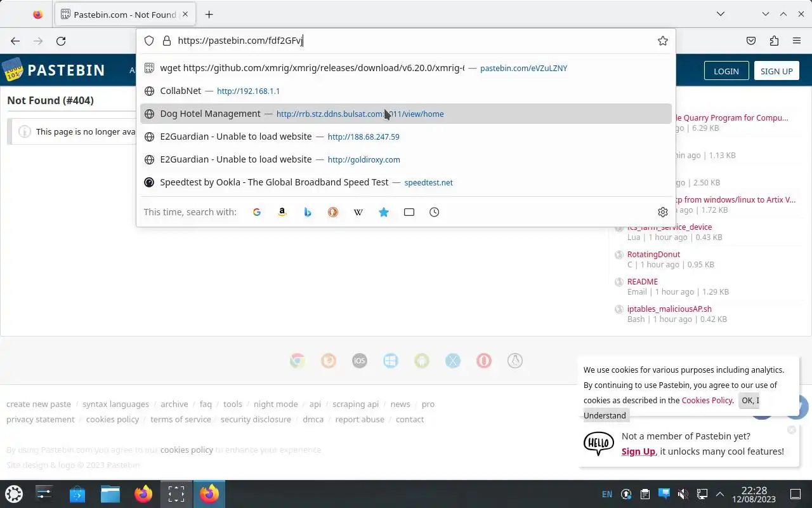Open the RotatingDonut paste
Screen dimensions: 812x508
point(653,254)
